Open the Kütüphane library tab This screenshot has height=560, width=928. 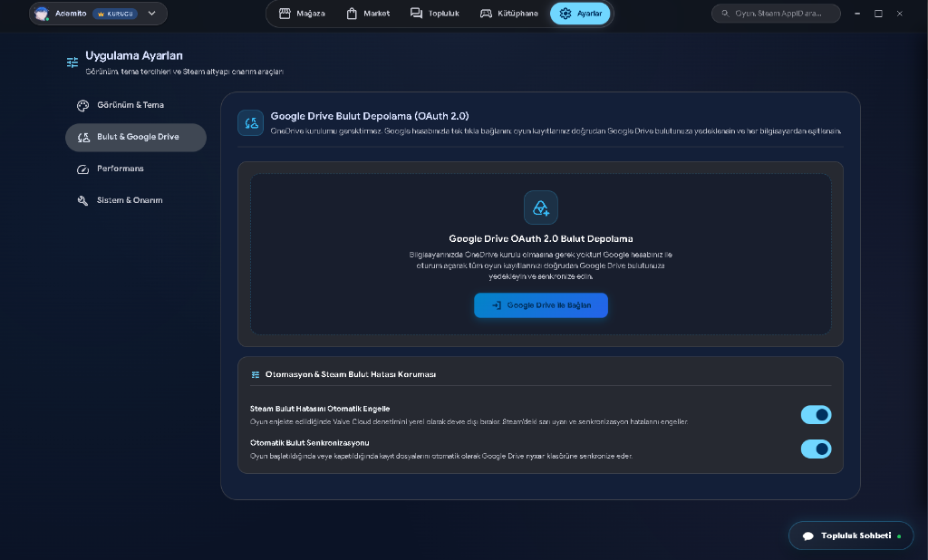point(509,13)
